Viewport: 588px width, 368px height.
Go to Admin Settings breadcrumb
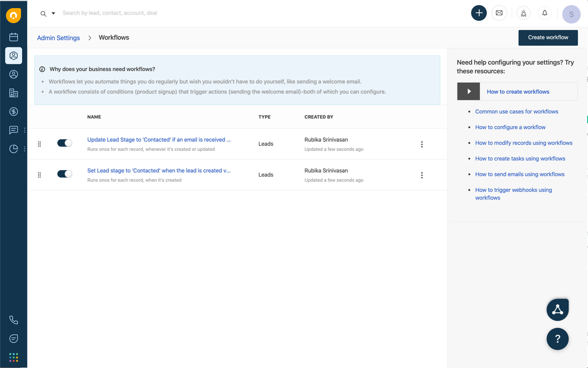(58, 38)
